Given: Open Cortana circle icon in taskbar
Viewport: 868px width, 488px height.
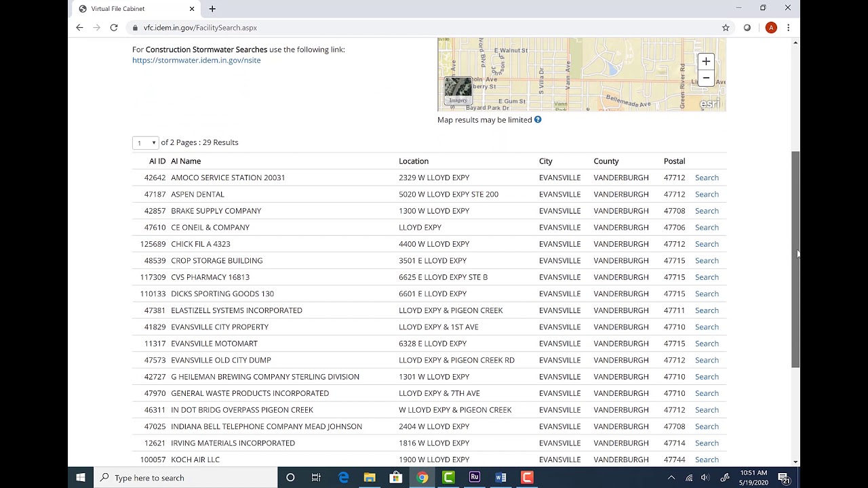Looking at the screenshot, I should tap(290, 478).
